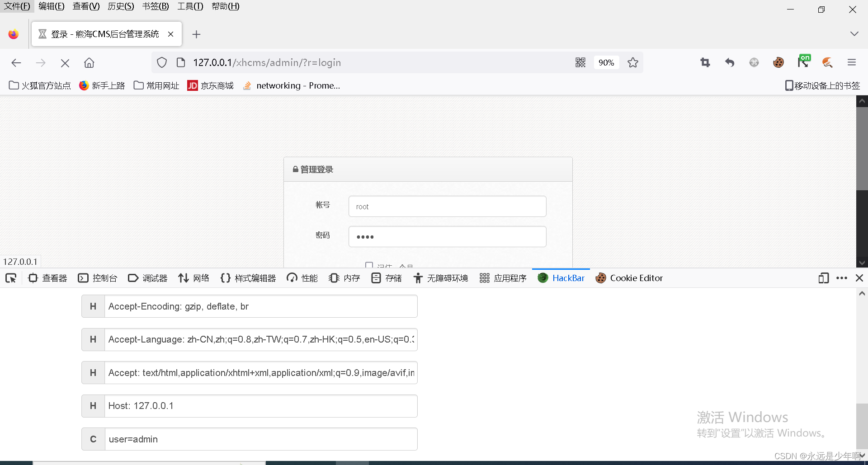This screenshot has width=868, height=465.
Task: Toggle responsive design mode icon
Action: click(823, 278)
